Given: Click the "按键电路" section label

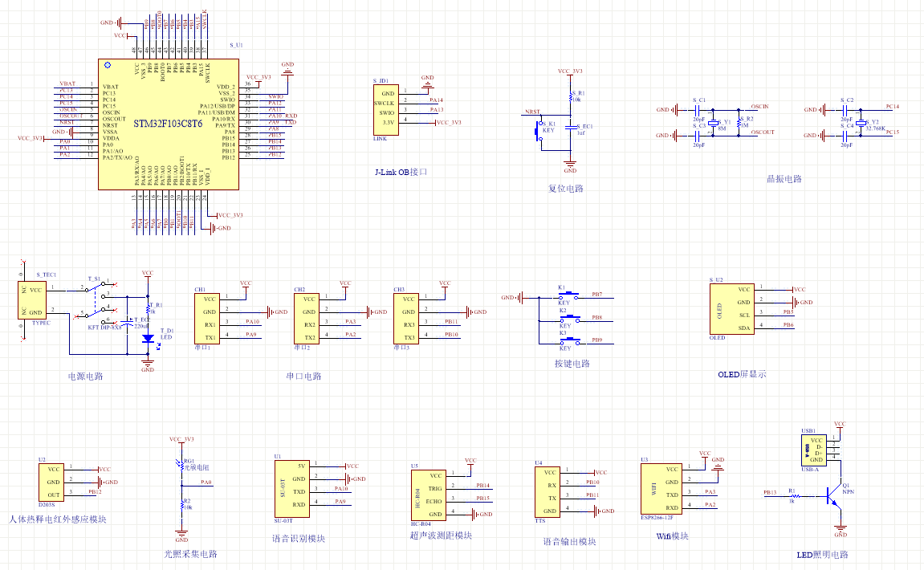Looking at the screenshot, I should pyautogui.click(x=572, y=364).
